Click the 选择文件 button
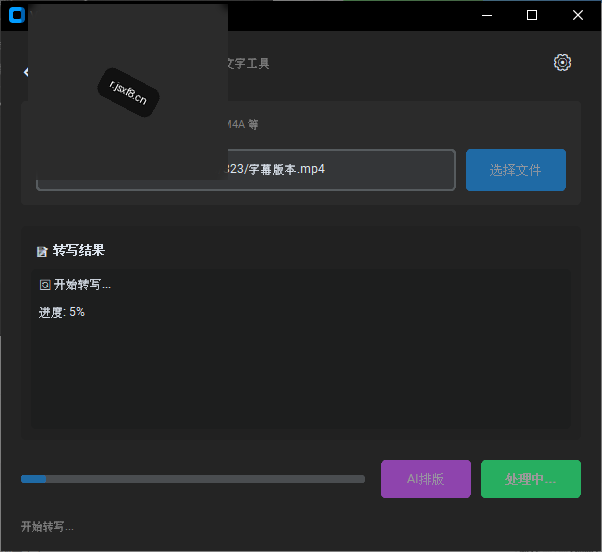This screenshot has width=602, height=552. point(516,170)
